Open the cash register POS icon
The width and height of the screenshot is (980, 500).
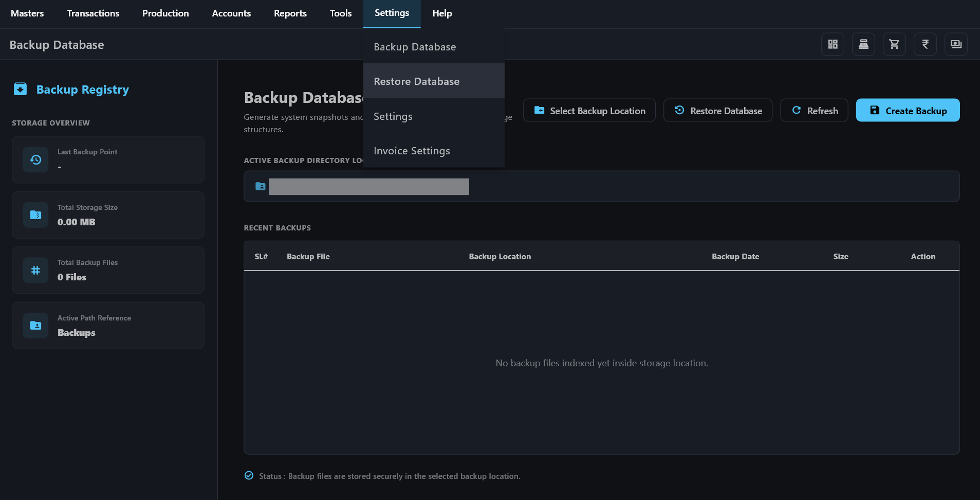point(863,44)
